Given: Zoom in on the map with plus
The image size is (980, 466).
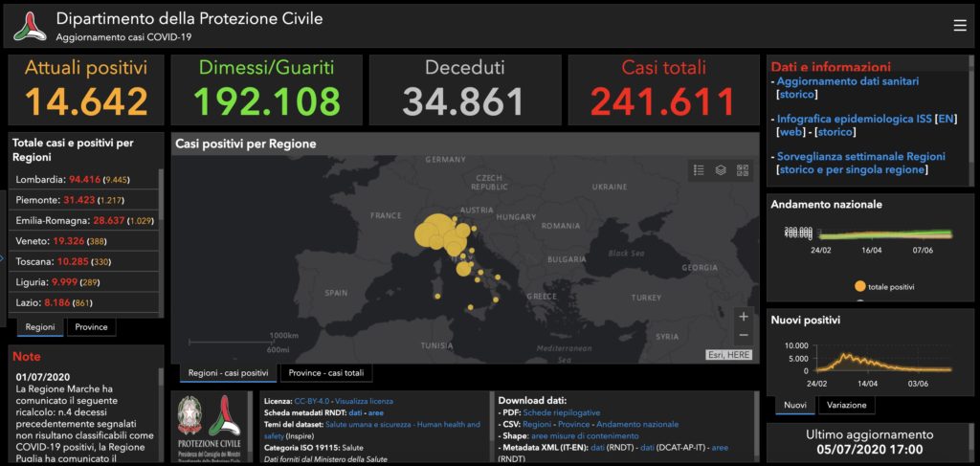Looking at the screenshot, I should click(x=744, y=316).
